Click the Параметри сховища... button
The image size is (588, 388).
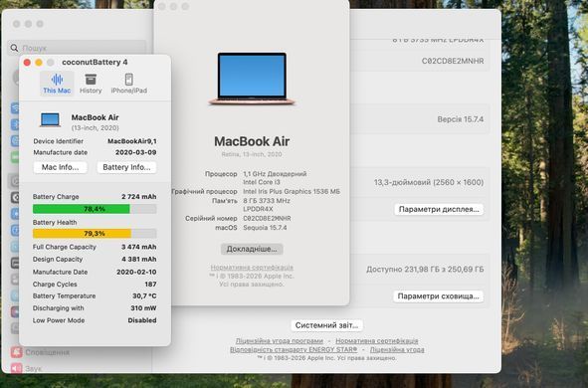[438, 296]
